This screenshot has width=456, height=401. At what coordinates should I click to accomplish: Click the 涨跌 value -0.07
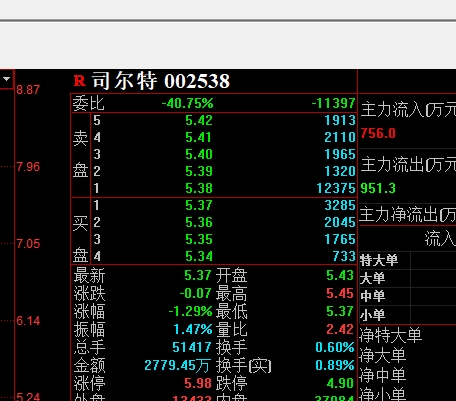[x=196, y=293]
